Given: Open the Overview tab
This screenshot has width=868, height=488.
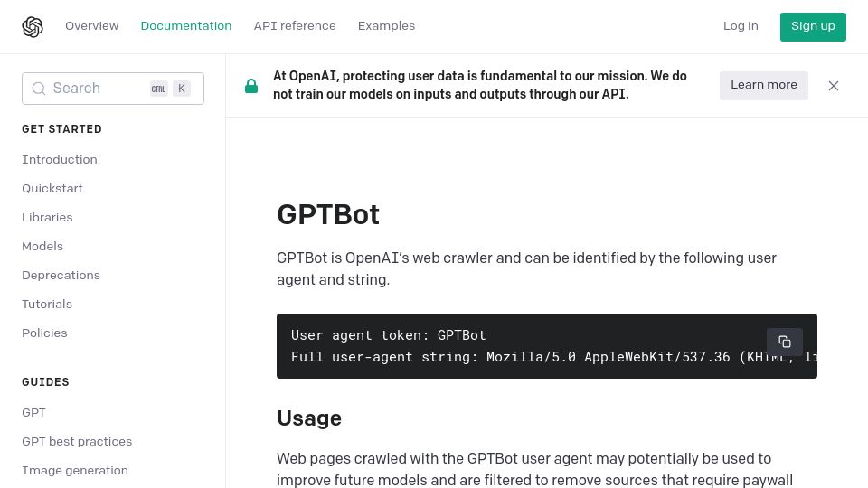Looking at the screenshot, I should (x=92, y=26).
